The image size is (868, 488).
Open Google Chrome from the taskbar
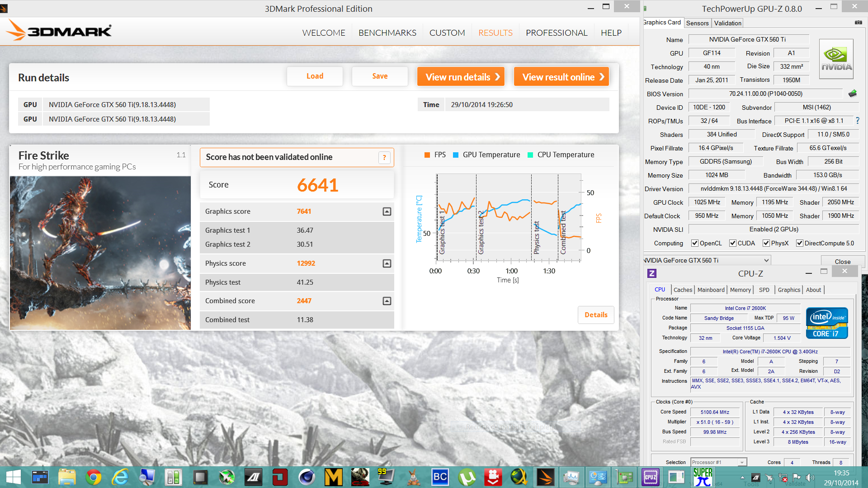tap(94, 477)
